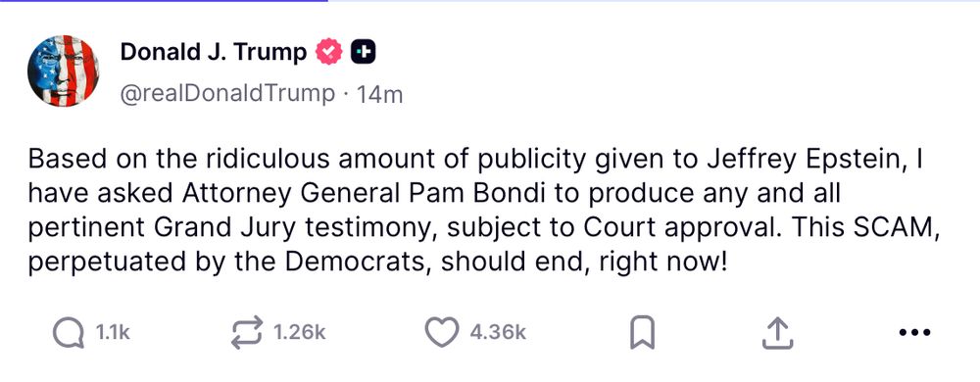This screenshot has width=980, height=382.
Task: Click the 1.1k replies count
Action: coord(113,333)
